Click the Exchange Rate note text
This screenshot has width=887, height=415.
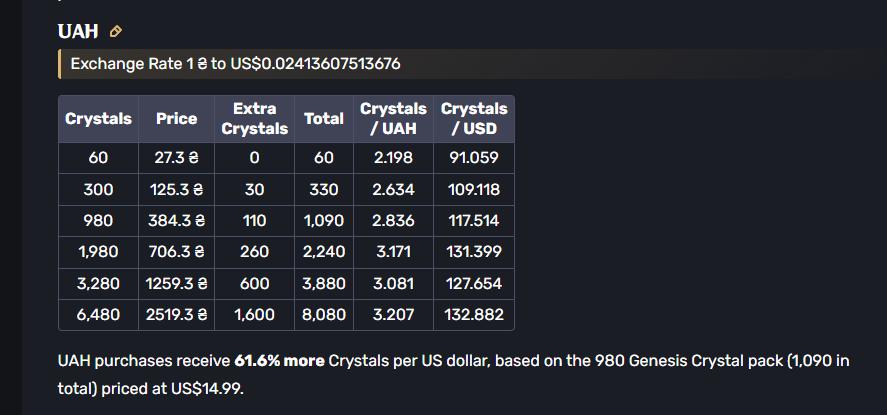coord(236,64)
